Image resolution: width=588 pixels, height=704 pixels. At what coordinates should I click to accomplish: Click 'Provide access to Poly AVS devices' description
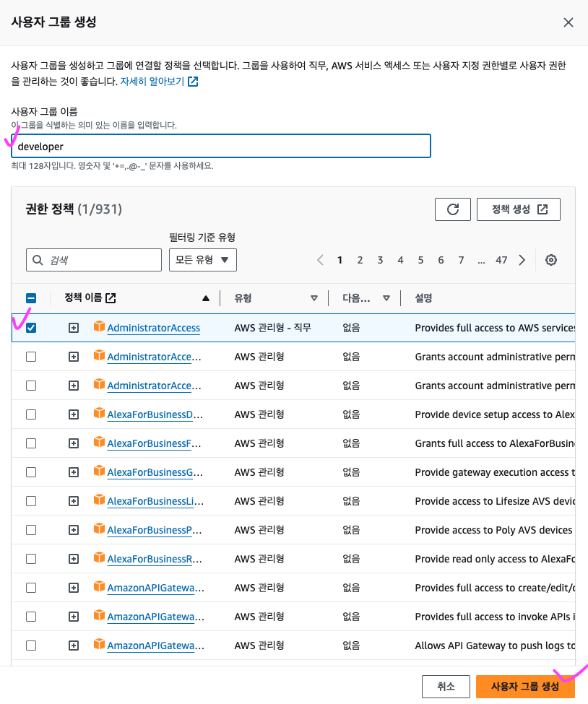click(493, 530)
